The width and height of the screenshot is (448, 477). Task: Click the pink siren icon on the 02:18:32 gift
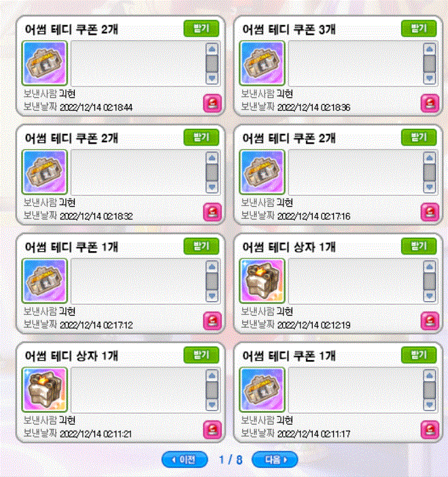click(x=212, y=212)
